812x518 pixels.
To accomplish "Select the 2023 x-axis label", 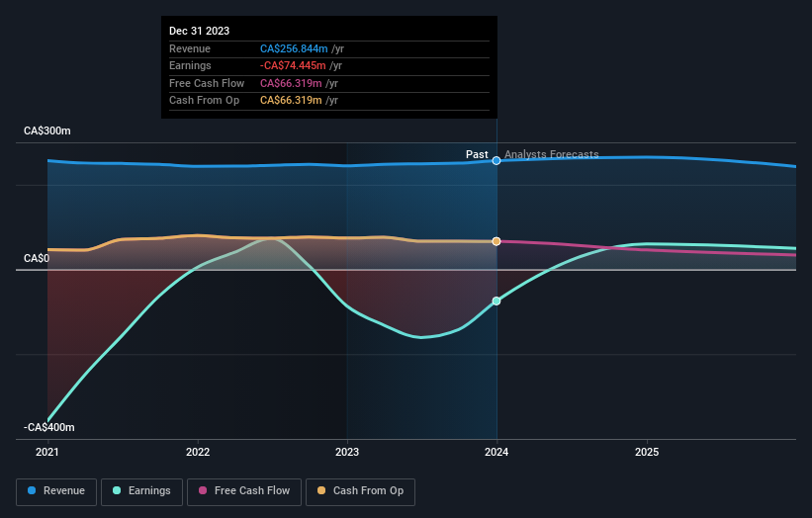I will (x=347, y=453).
